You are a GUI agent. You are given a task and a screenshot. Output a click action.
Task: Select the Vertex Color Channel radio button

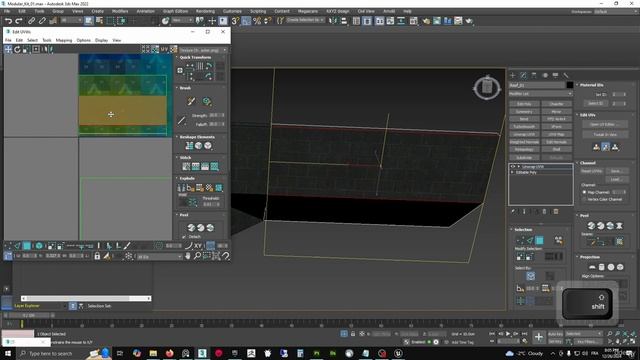(584, 199)
